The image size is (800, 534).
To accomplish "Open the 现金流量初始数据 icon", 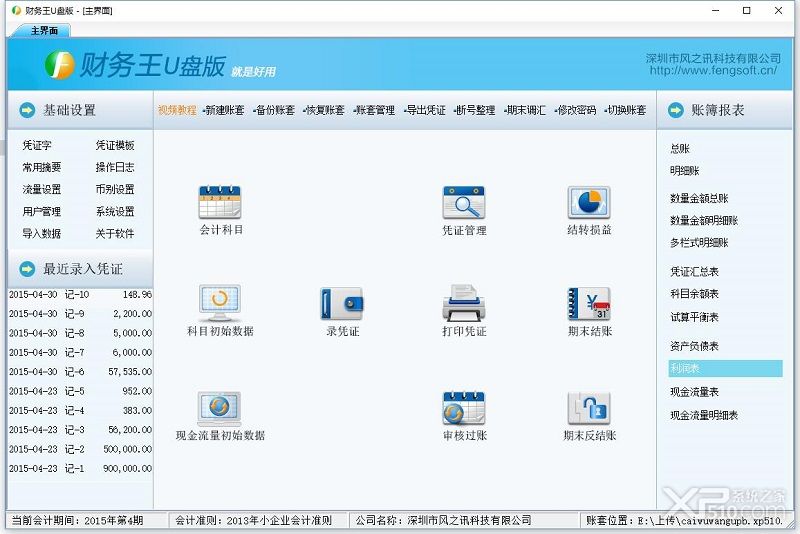I will [x=219, y=409].
